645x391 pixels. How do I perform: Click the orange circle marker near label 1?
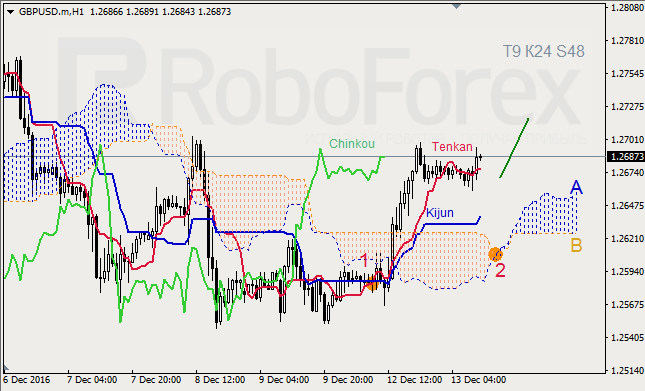click(x=372, y=284)
